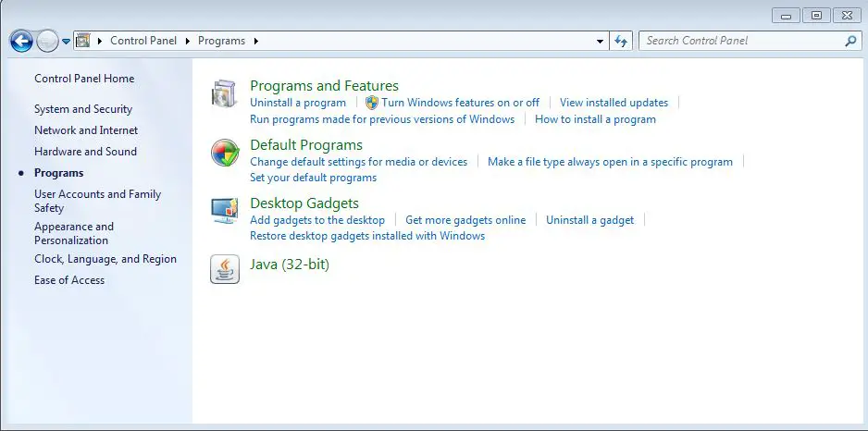The image size is (868, 431).
Task: Click Uninstall a gadget link
Action: 590,219
